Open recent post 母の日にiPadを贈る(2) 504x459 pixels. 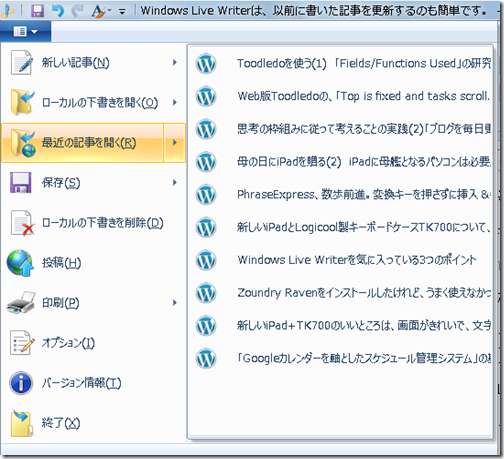click(341, 162)
